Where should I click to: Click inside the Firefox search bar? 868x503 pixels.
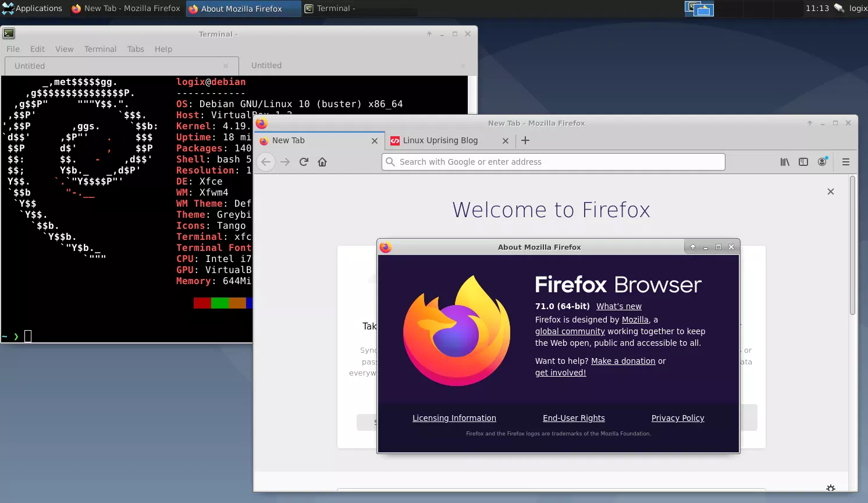point(553,162)
